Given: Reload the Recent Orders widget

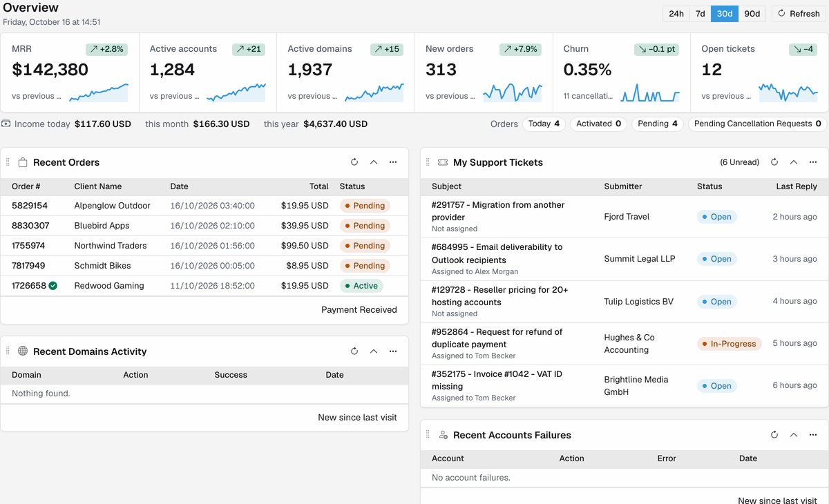Looking at the screenshot, I should tap(354, 162).
